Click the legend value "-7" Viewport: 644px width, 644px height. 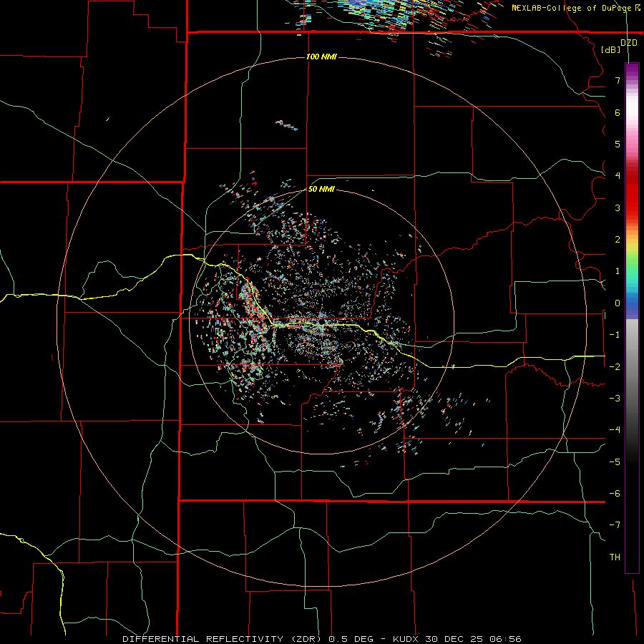click(x=615, y=525)
